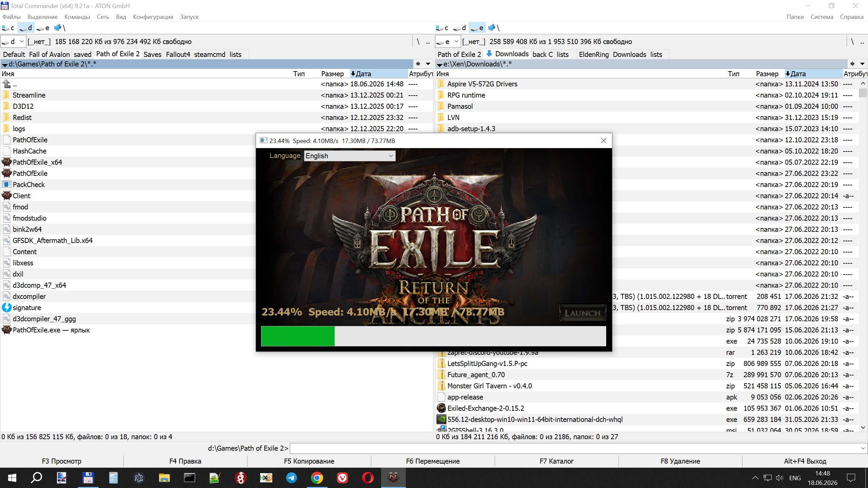Screen dimensions: 868x488
Task: Click the command line input field
Action: [x=575, y=448]
